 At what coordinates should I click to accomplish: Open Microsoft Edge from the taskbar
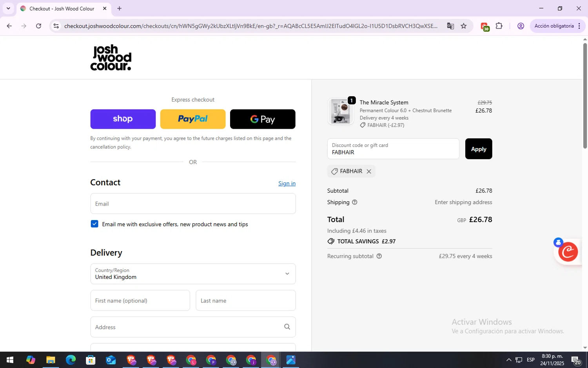(x=71, y=360)
